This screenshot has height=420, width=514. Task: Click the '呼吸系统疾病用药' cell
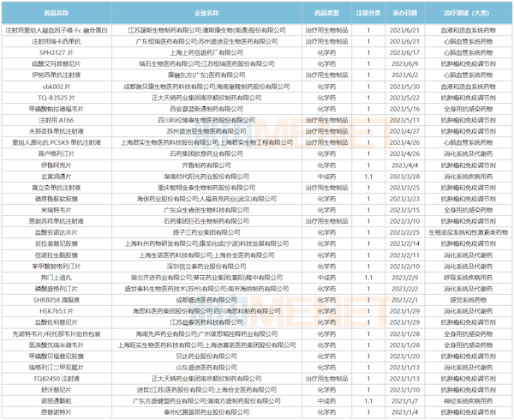click(469, 278)
